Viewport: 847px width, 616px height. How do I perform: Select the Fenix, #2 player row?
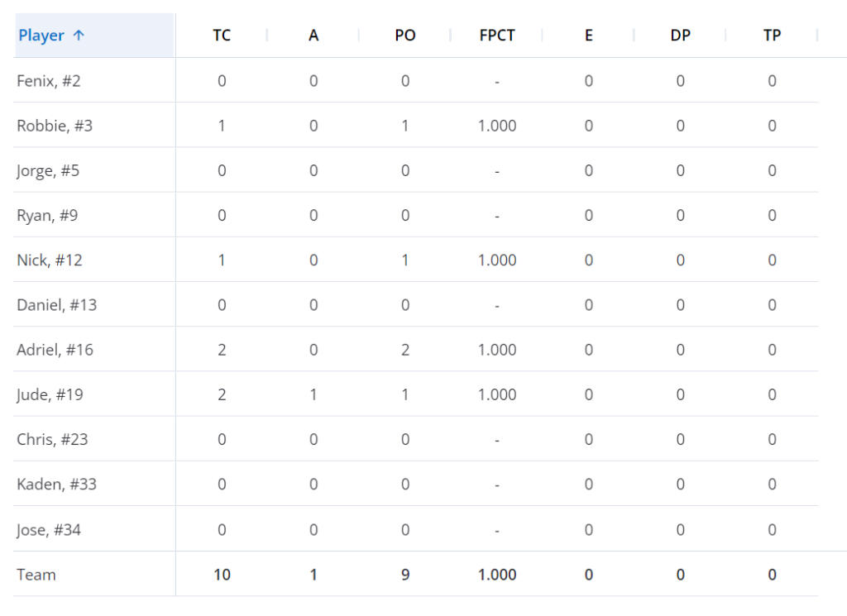pyautogui.click(x=49, y=81)
